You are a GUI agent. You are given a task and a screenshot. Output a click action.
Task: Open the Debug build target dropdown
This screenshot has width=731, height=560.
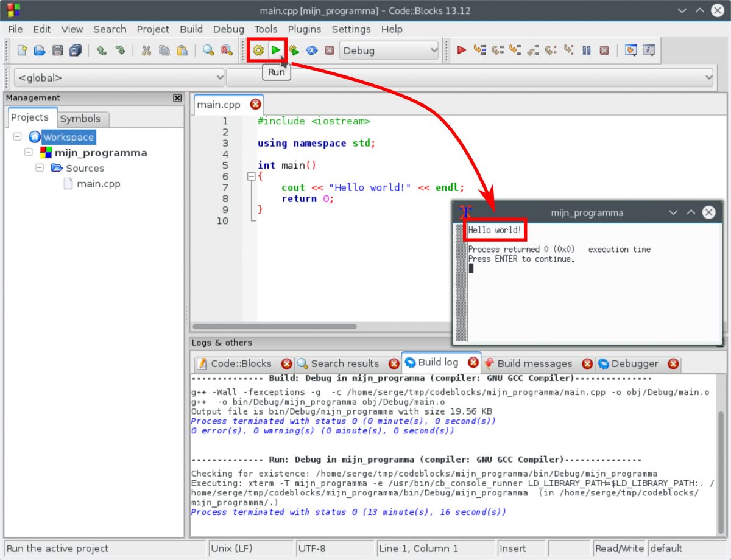(x=389, y=51)
